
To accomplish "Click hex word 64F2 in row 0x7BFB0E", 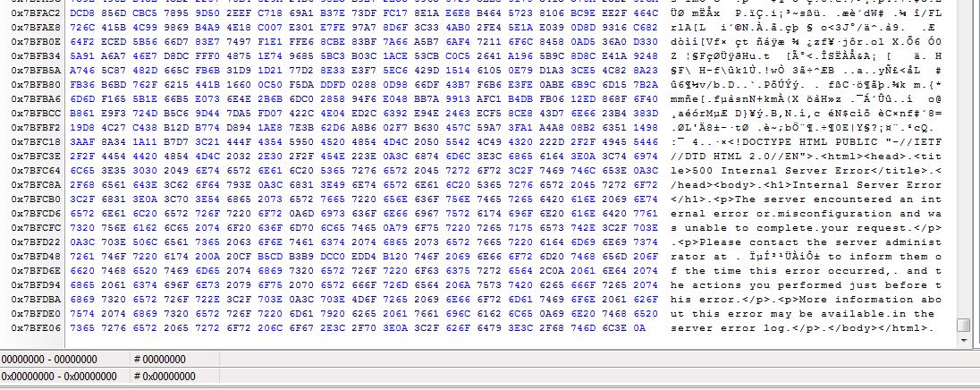I will [x=82, y=41].
